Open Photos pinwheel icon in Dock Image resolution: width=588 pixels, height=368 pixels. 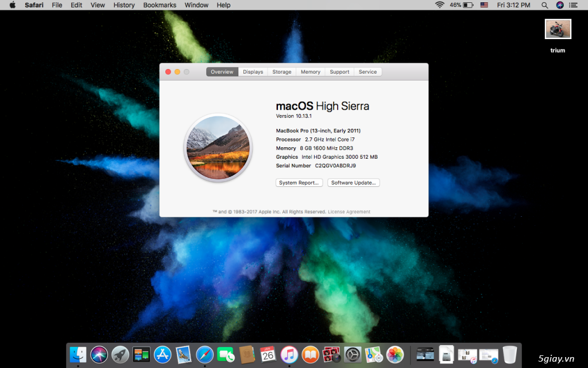(394, 354)
